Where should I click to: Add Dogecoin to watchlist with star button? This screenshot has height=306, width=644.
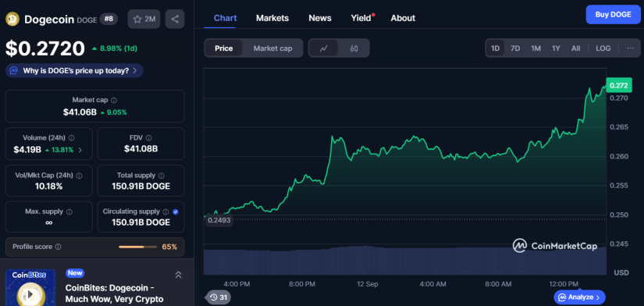[144, 19]
